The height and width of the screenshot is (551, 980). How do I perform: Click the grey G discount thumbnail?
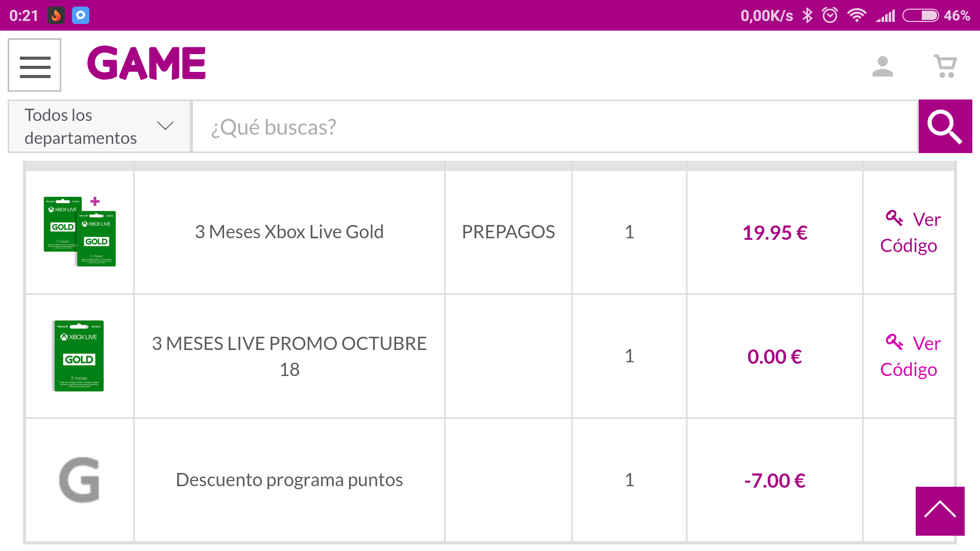pyautogui.click(x=80, y=480)
